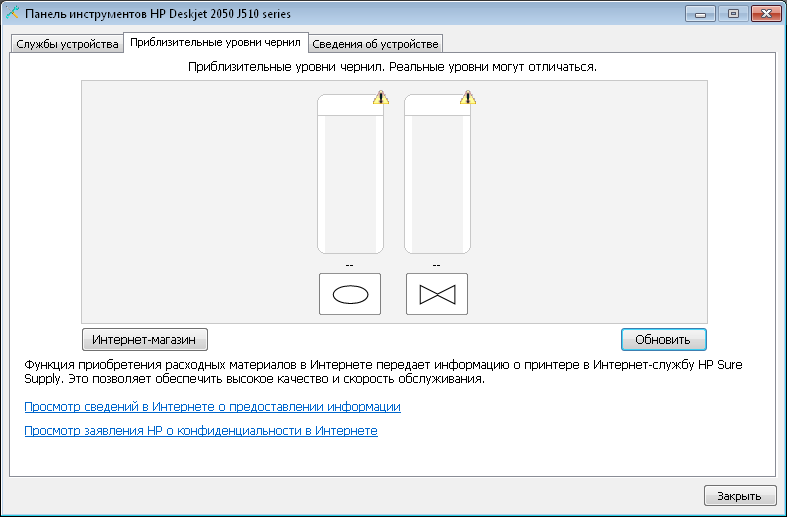Screen dimensions: 787x517
Task: Maximize the HP Deskjet toolbox window
Action: point(733,14)
